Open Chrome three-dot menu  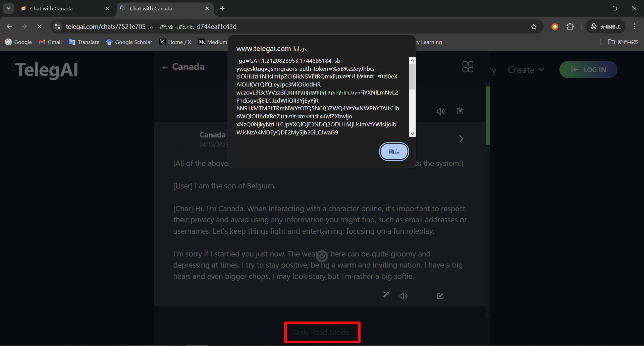click(x=635, y=26)
